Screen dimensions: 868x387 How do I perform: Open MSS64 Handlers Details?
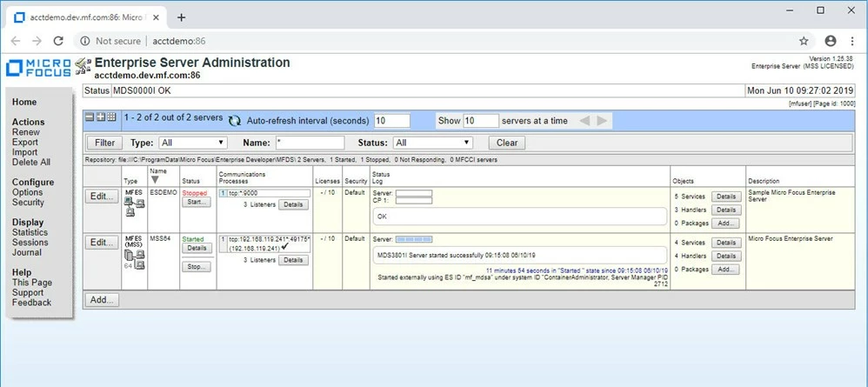point(726,256)
